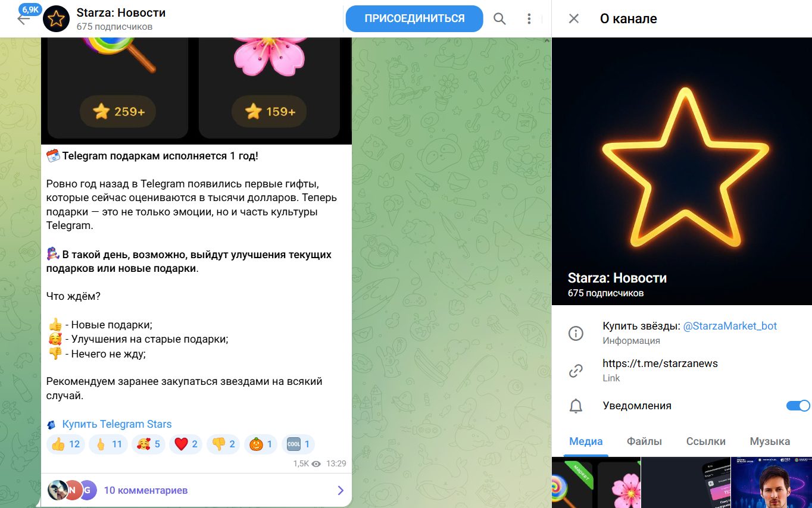This screenshot has width=812, height=508.
Task: React with the thumbs up reaction
Action: coord(65,444)
